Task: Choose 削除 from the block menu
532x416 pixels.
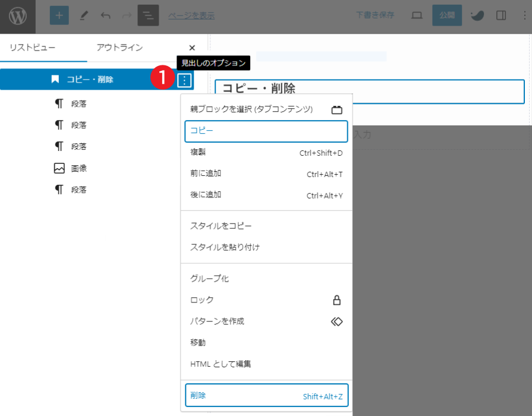Action: (x=266, y=396)
